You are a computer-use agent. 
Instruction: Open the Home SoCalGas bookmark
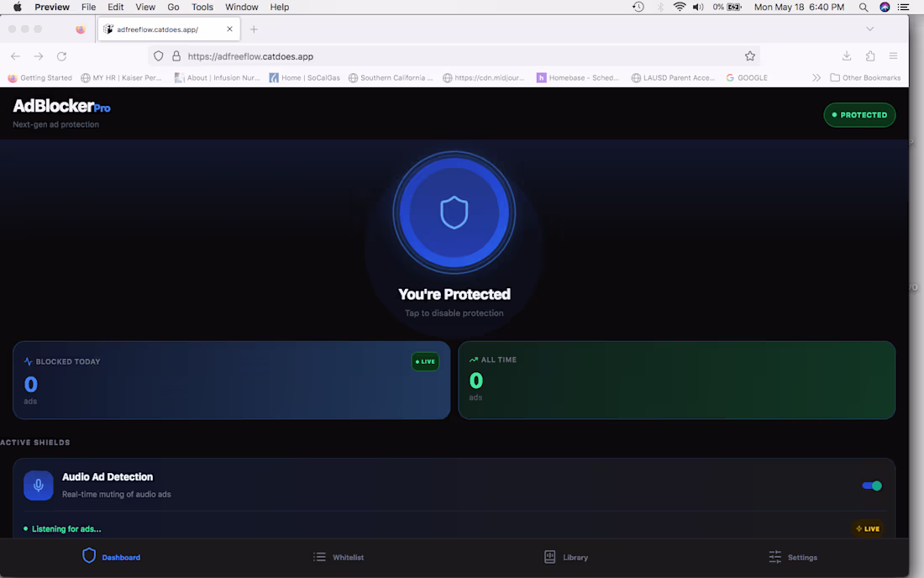(305, 78)
